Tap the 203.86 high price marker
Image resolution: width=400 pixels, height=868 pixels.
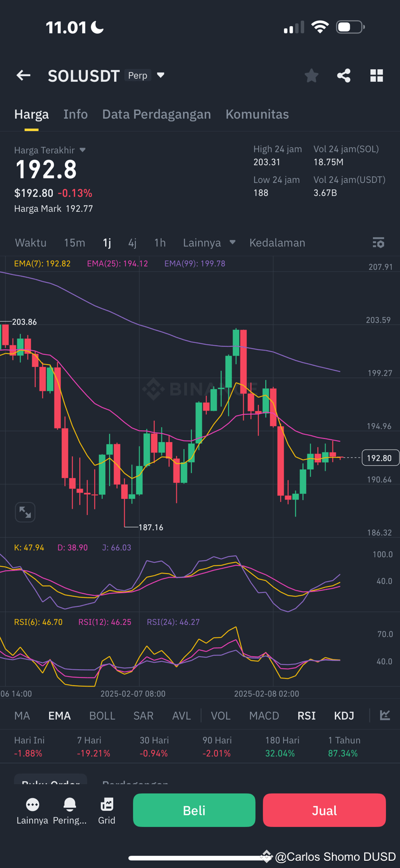(x=24, y=322)
